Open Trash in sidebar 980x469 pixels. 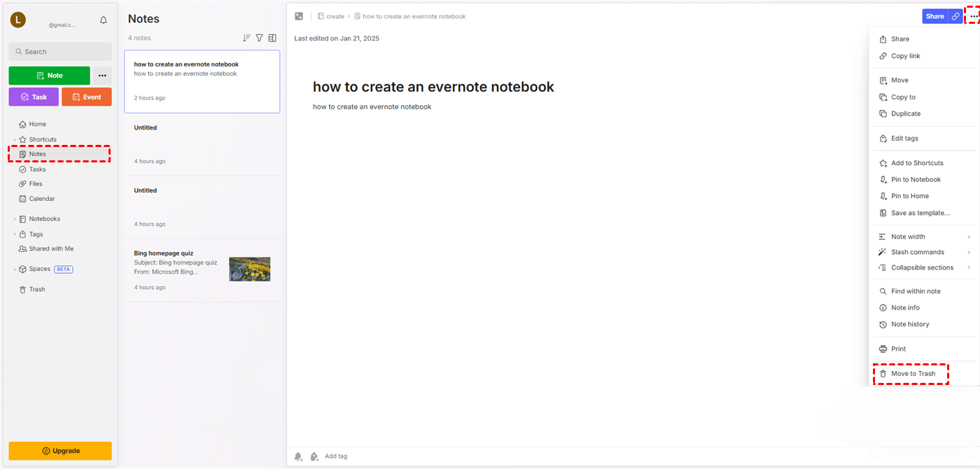(x=37, y=289)
